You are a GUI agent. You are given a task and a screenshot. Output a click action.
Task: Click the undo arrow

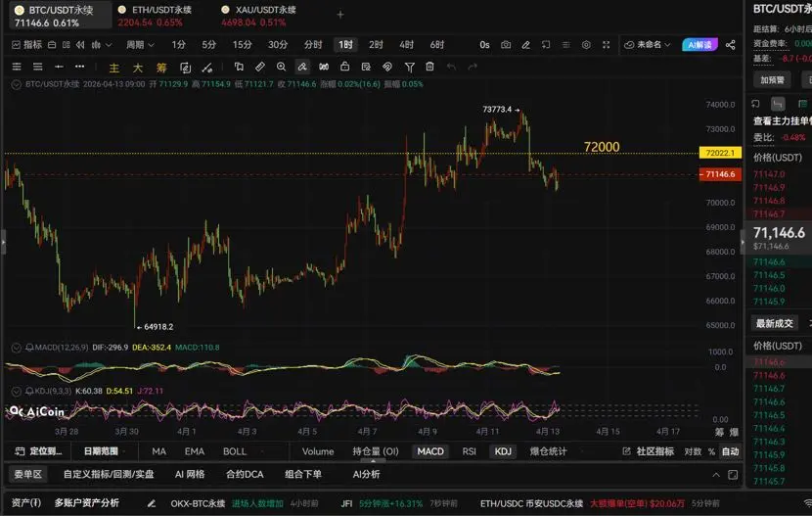click(451, 67)
